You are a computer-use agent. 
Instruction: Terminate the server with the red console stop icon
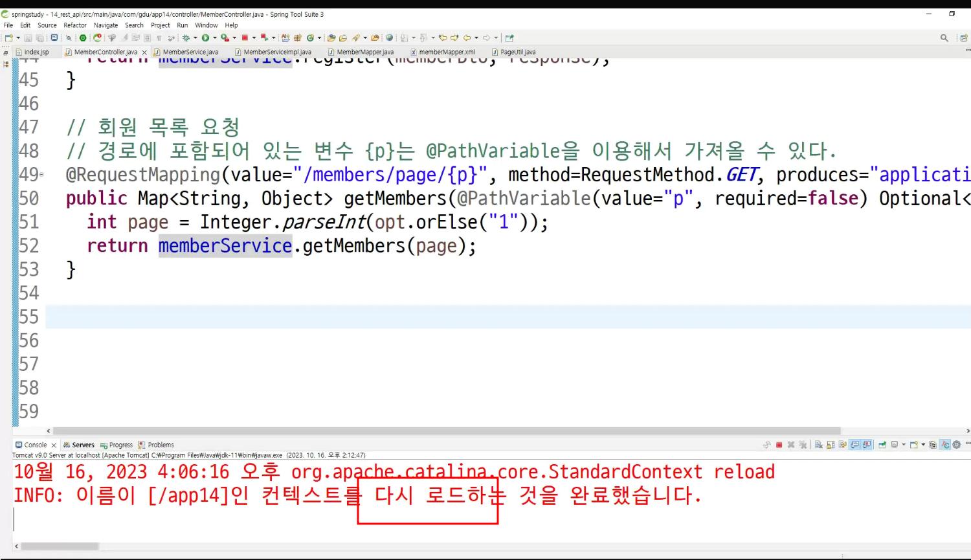point(779,445)
